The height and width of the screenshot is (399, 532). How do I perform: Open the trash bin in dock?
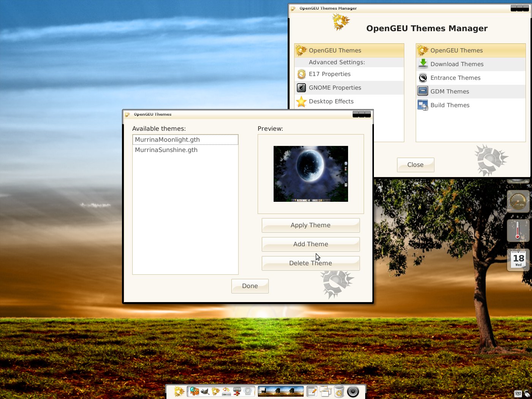[339, 391]
